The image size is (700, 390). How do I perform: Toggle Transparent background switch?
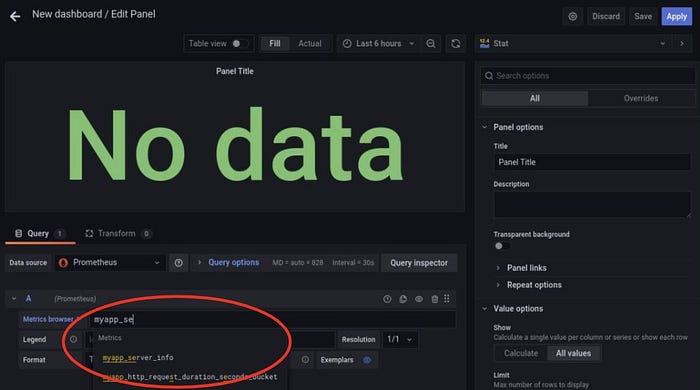(501, 246)
